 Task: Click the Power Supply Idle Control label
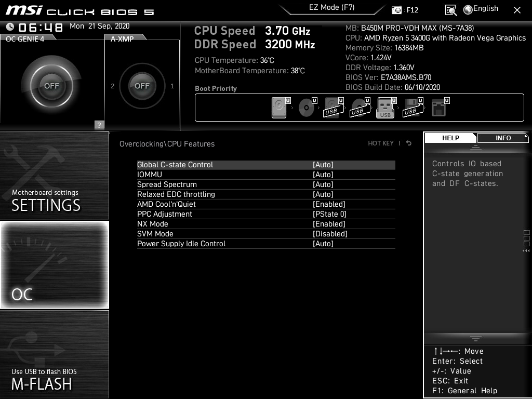(x=181, y=243)
